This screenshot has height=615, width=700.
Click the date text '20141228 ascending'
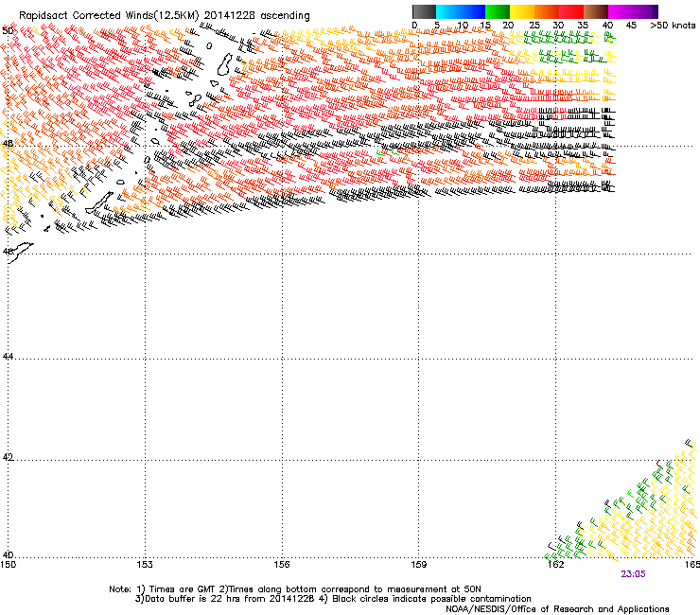coord(256,16)
